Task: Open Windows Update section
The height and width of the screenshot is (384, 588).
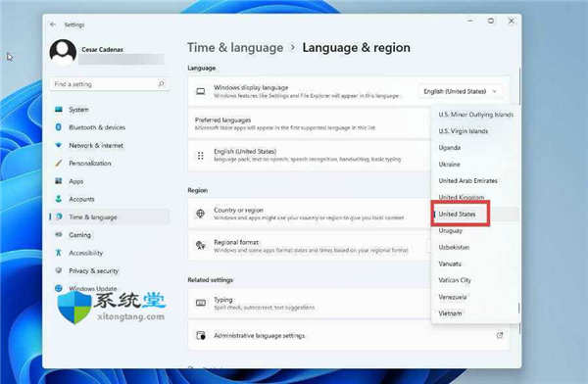Action: 110,288
